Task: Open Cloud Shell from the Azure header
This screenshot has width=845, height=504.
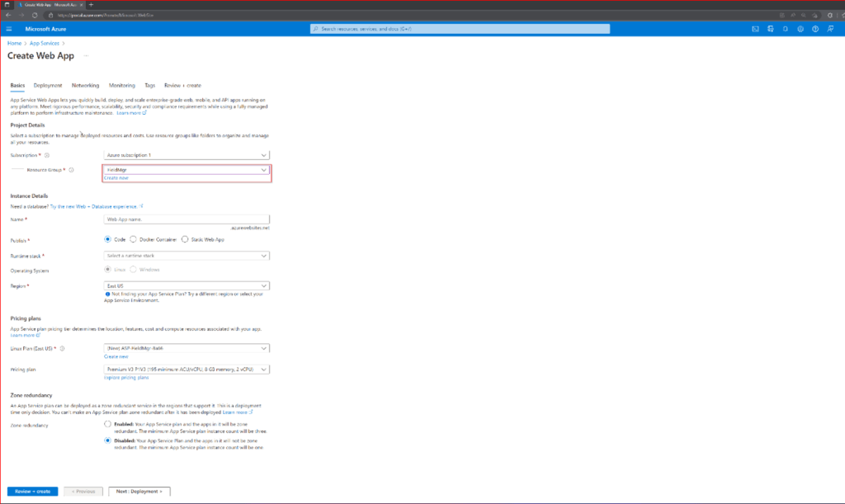Action: (755, 29)
